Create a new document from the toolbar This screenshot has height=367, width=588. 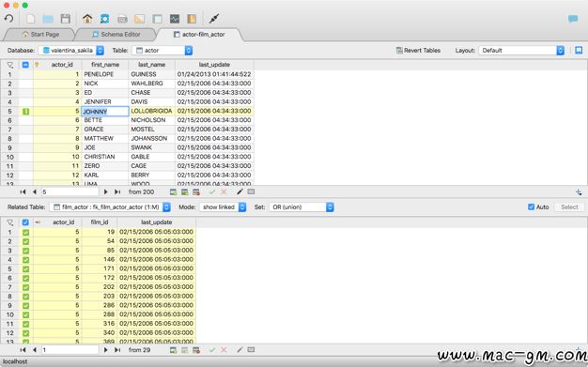(x=30, y=19)
